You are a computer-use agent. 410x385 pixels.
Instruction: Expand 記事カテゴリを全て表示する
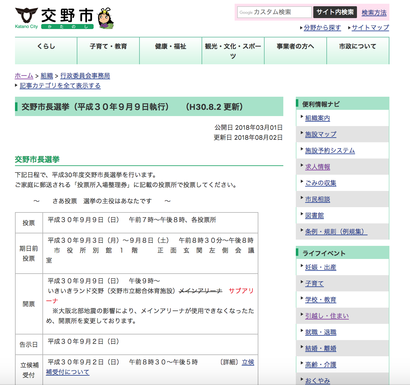pyautogui.click(x=60, y=86)
